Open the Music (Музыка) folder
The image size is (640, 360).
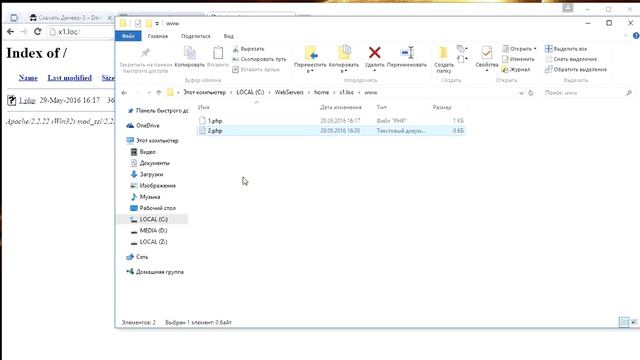pyautogui.click(x=145, y=197)
